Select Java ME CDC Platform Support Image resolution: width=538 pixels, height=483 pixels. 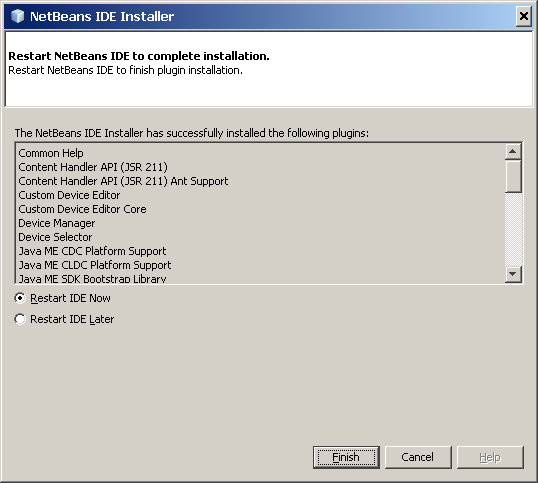[x=92, y=251]
